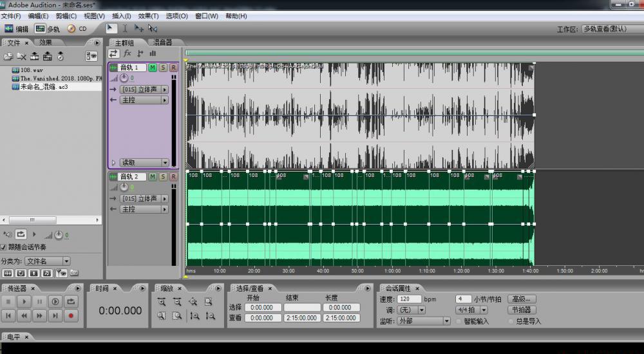644x354 pixels.
Task: Toggle show audio files filter button
Action: click(x=8, y=273)
